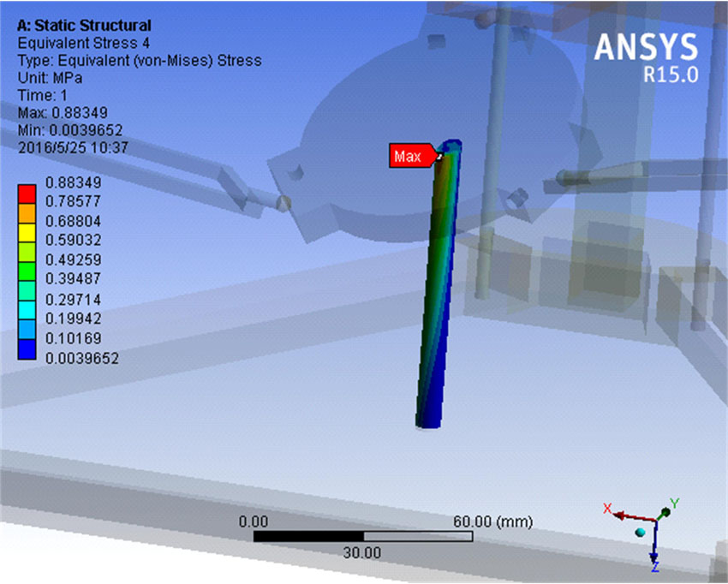Click the 0.0039652 legend minimum value
The width and height of the screenshot is (728, 584).
84,359
